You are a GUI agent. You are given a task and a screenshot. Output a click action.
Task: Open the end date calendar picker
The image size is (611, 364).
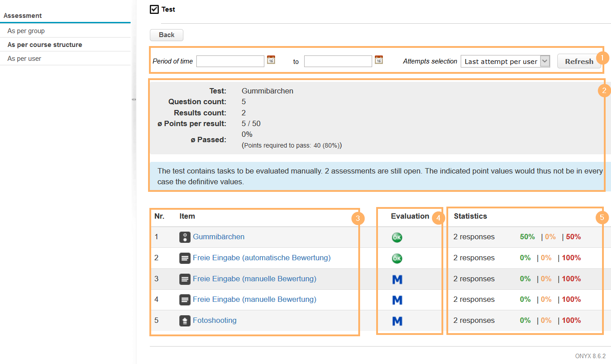pos(379,60)
